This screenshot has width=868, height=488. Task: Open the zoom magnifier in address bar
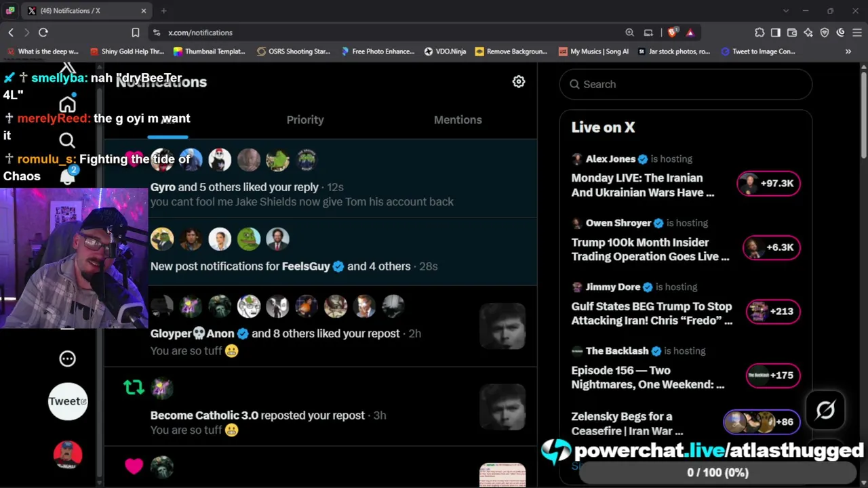(x=629, y=33)
